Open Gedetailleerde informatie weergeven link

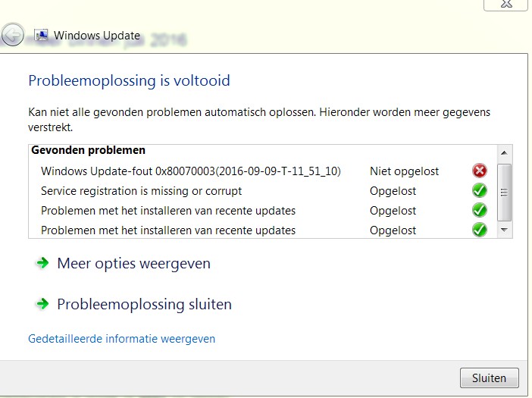(x=121, y=339)
